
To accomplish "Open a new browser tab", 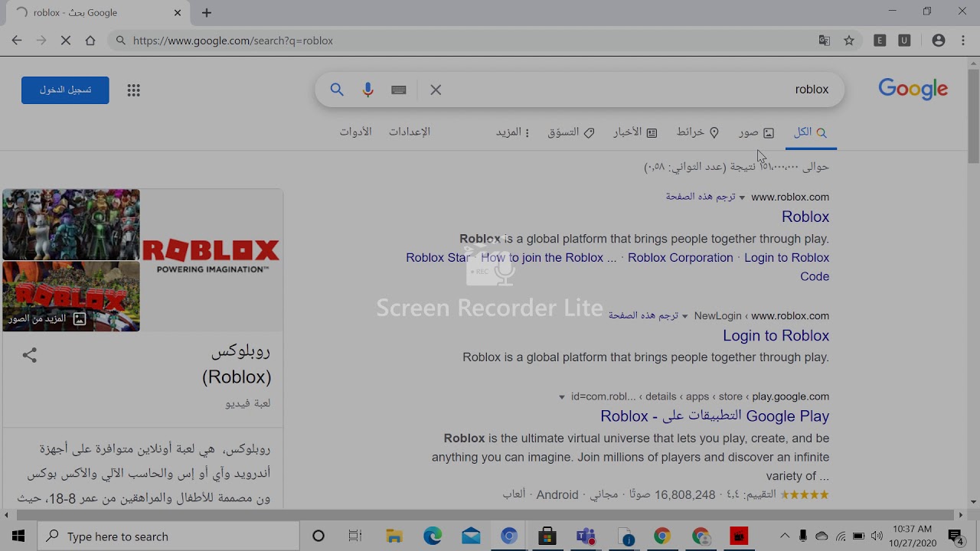I will coord(207,12).
